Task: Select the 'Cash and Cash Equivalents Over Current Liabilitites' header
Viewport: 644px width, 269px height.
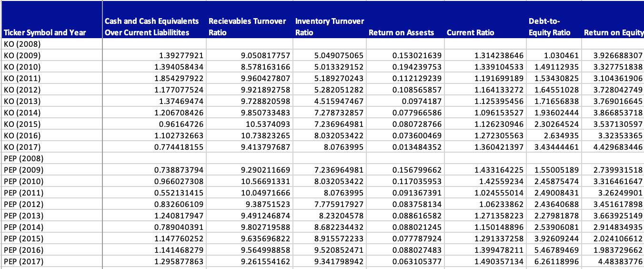Action: coord(154,20)
